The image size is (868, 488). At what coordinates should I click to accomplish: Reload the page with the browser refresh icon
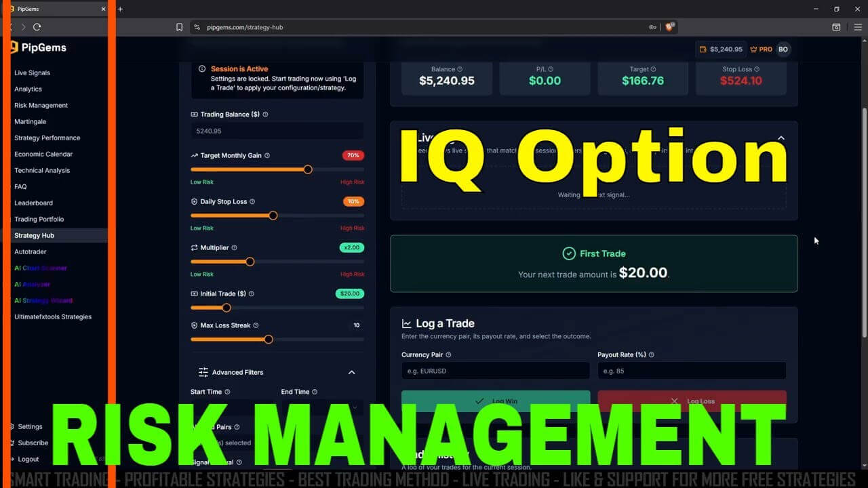[37, 27]
